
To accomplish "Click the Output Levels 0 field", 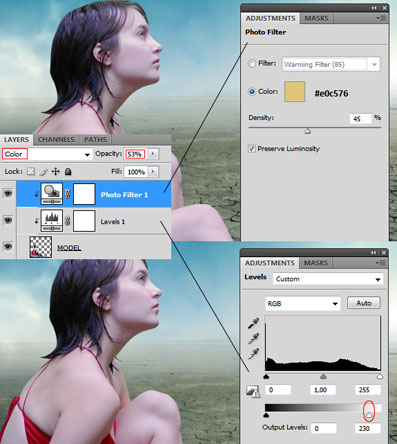I will (324, 428).
